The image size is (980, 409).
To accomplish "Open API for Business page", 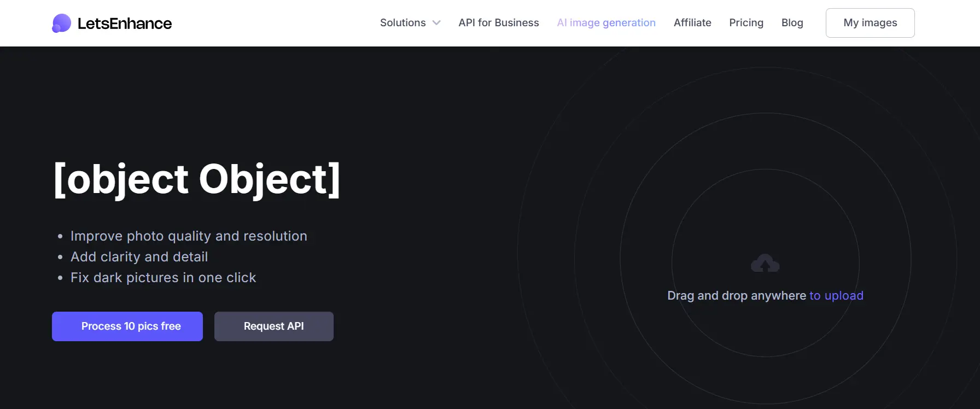I will (x=499, y=23).
